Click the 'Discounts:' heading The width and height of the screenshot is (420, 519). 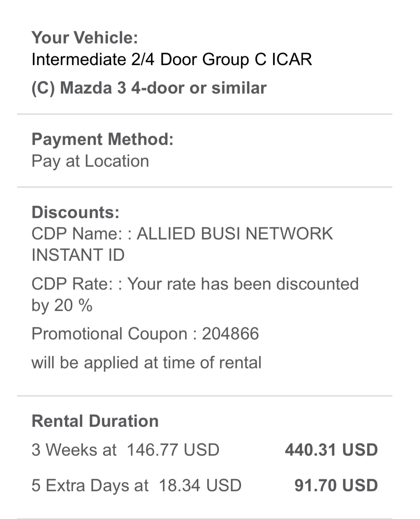click(75, 212)
